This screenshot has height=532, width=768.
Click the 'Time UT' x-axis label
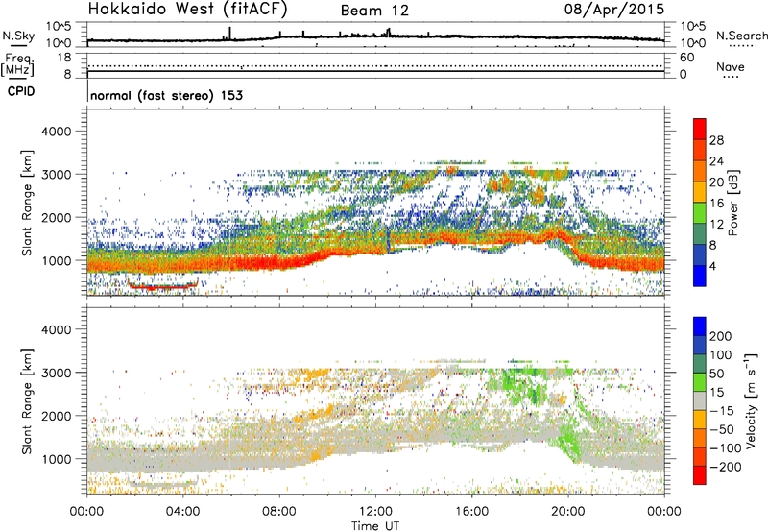(x=375, y=526)
